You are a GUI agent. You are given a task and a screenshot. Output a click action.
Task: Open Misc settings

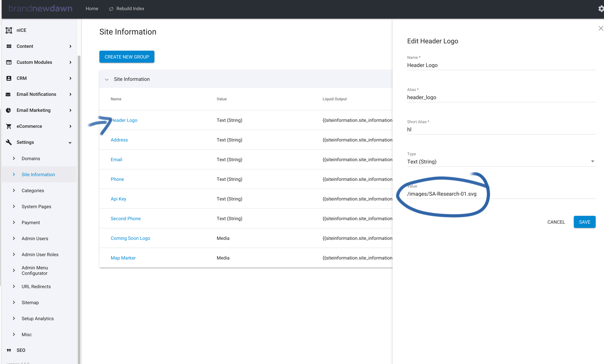[27, 334]
